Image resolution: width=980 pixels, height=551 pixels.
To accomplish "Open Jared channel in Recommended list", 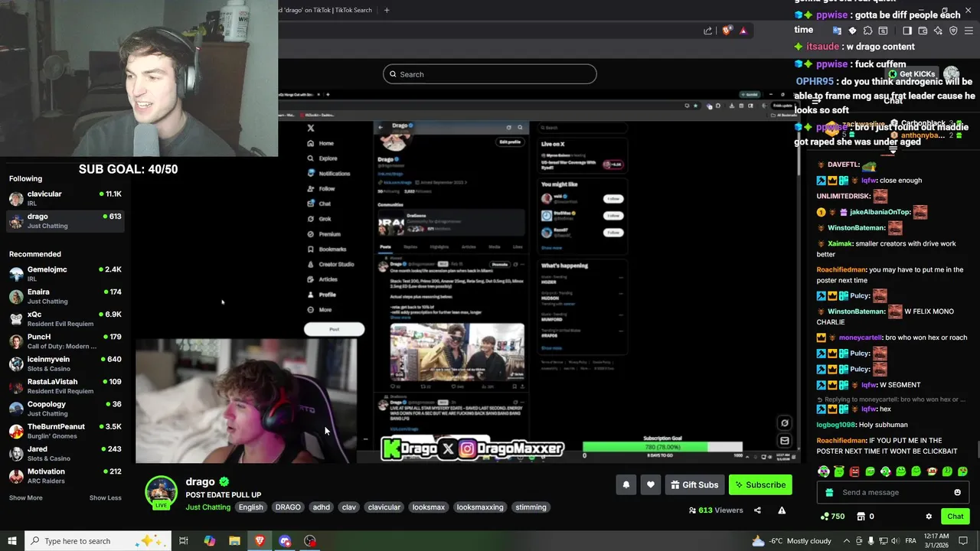I will (x=65, y=453).
